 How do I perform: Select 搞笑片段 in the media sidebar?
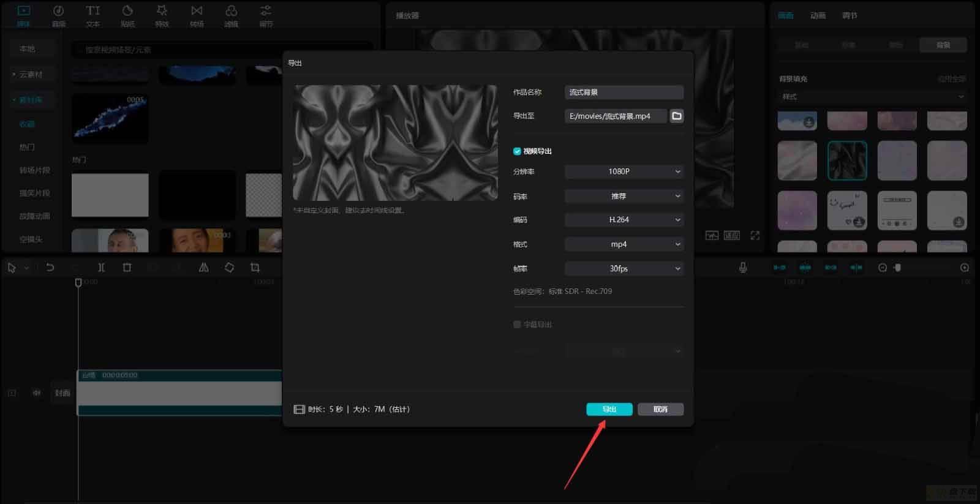coord(34,193)
